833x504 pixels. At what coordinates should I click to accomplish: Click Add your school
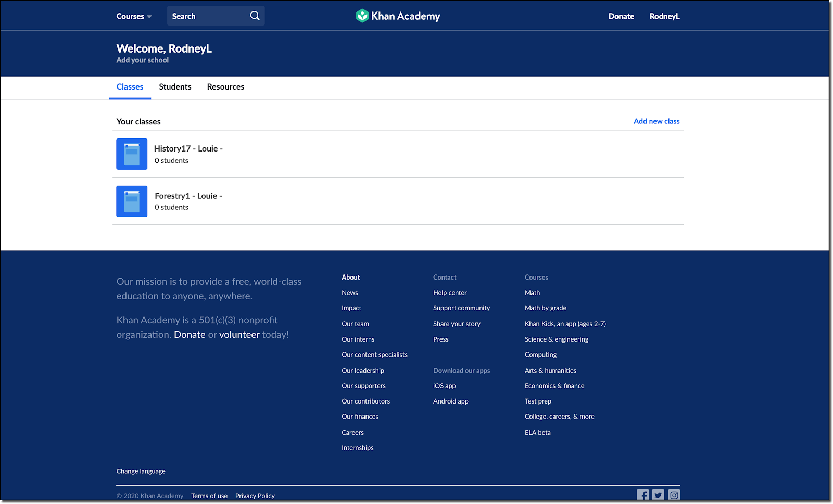pyautogui.click(x=142, y=60)
